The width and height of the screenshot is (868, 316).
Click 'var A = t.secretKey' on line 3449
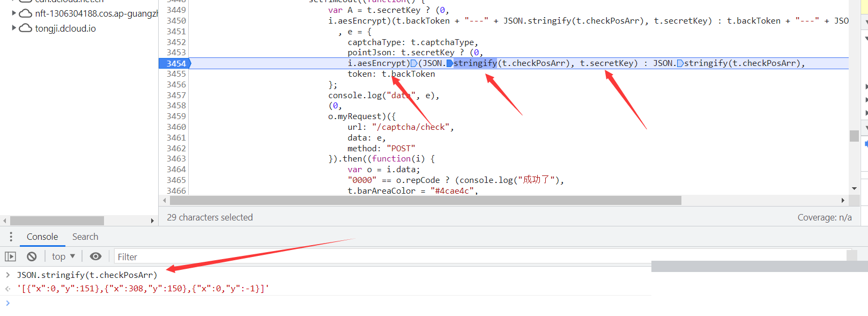374,10
